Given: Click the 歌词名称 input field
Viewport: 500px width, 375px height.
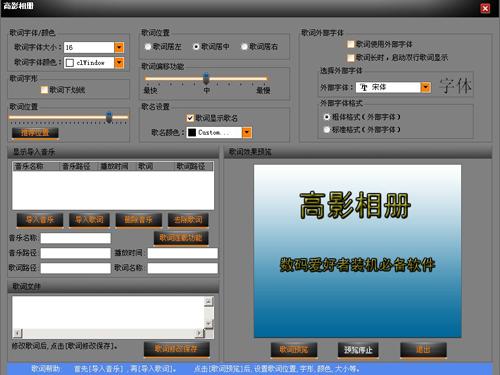Looking at the screenshot, I should pos(183,268).
